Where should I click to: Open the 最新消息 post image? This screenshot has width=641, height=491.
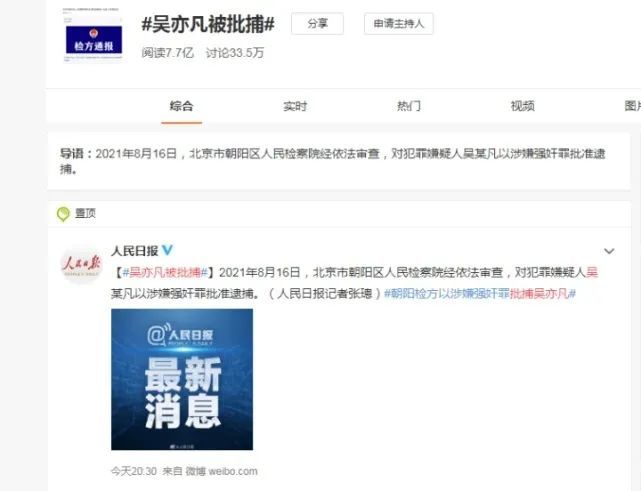(x=182, y=379)
